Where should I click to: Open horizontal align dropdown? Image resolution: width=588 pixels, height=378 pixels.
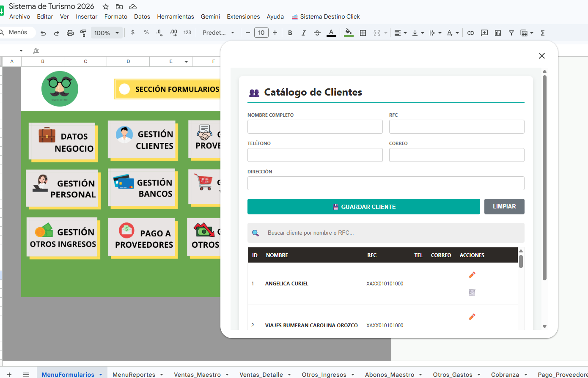coord(400,33)
